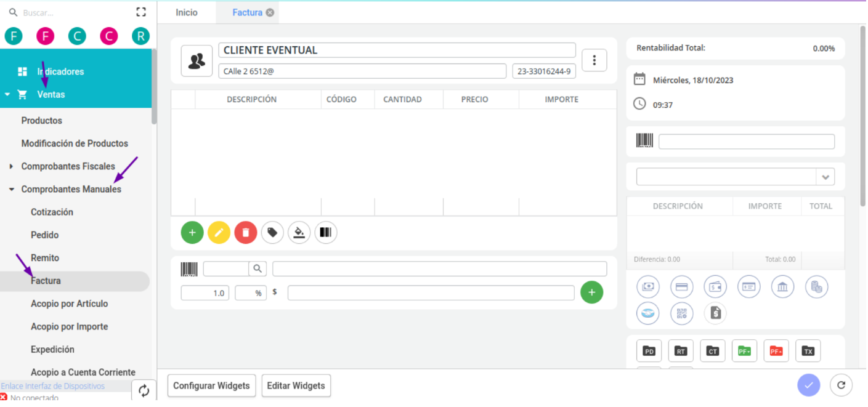The image size is (868, 407).
Task: Select handshake Mercado Pago payment icon
Action: [x=647, y=313]
